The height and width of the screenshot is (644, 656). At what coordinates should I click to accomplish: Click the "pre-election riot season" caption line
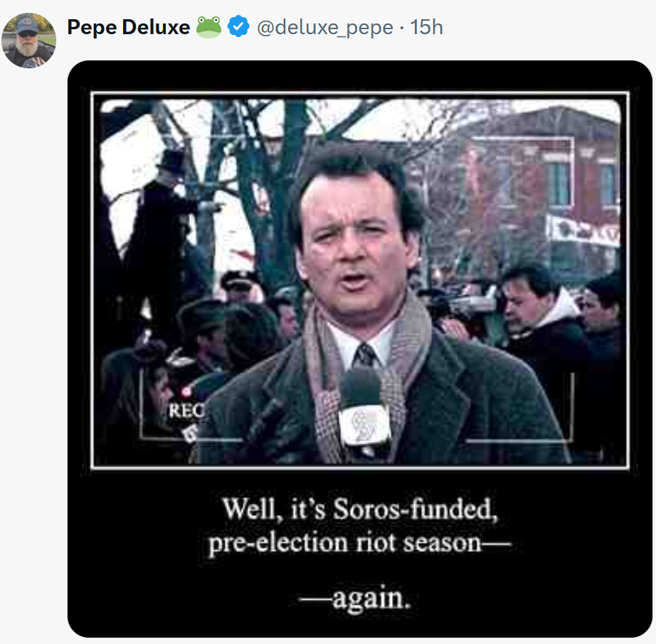coord(359,543)
